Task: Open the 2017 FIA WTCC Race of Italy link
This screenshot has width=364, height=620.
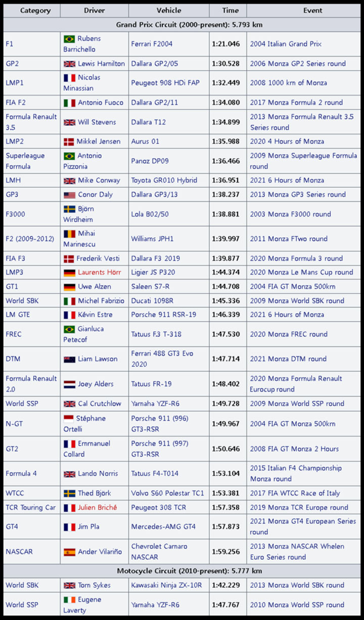Action: click(295, 494)
